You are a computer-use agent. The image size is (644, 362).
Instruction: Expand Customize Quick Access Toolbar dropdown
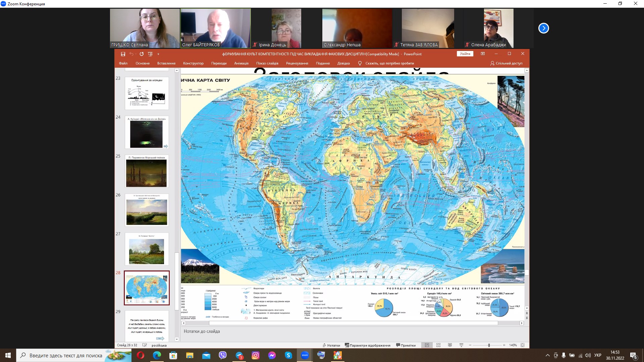[x=158, y=54]
